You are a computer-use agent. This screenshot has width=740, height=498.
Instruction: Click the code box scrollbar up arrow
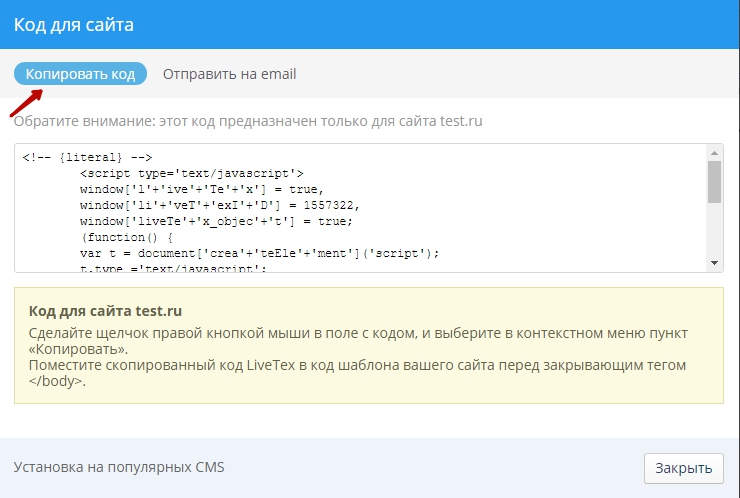pos(714,153)
